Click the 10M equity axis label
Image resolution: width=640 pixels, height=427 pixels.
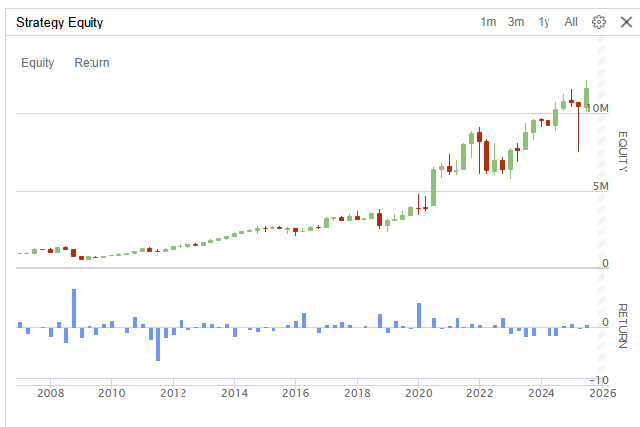598,108
